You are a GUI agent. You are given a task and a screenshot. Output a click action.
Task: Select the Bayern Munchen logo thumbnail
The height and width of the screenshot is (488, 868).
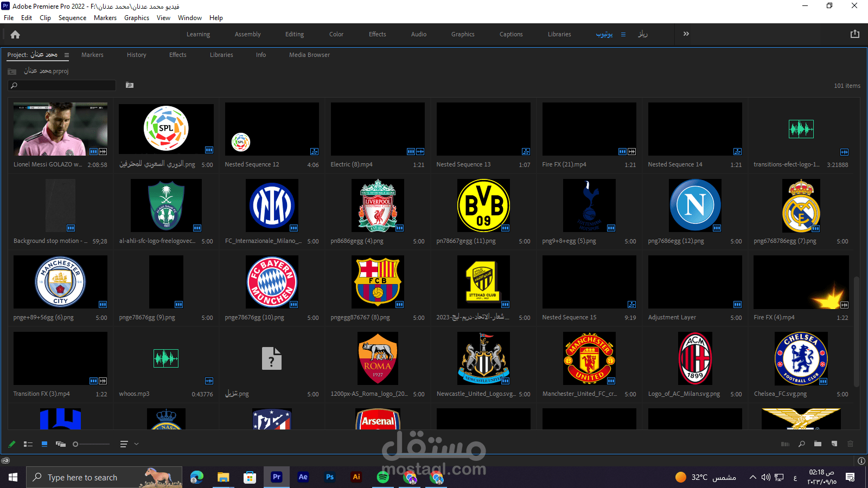click(x=272, y=282)
